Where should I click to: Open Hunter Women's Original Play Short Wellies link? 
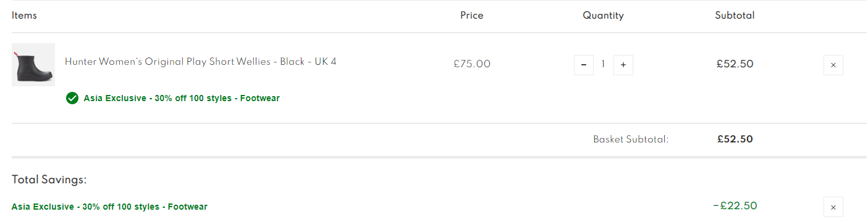(x=201, y=62)
